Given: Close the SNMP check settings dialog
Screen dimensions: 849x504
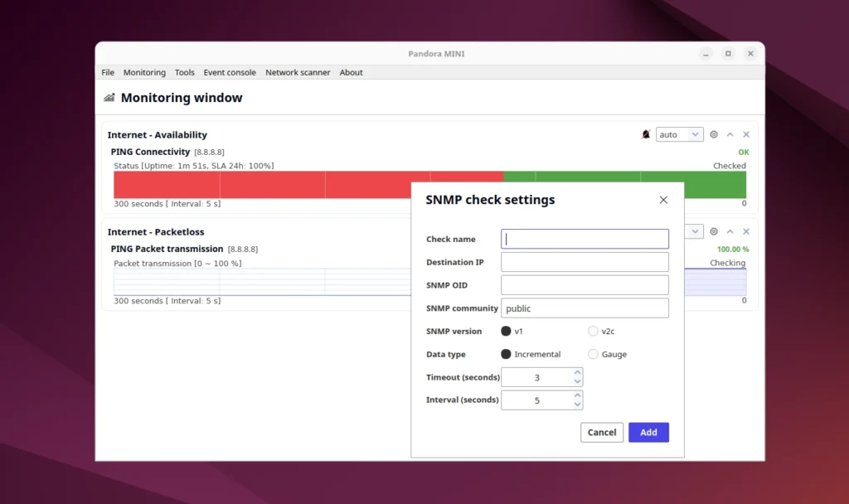Looking at the screenshot, I should coord(662,200).
